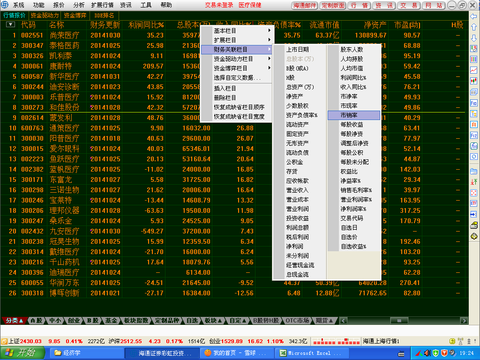Screen dimensions: 480x360
Task: Switch to the OTC市场 bottom tab
Action: click(x=297, y=320)
